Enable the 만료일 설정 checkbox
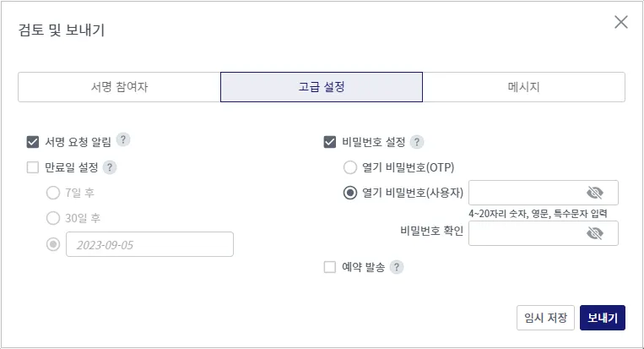The image size is (644, 349). coord(34,167)
